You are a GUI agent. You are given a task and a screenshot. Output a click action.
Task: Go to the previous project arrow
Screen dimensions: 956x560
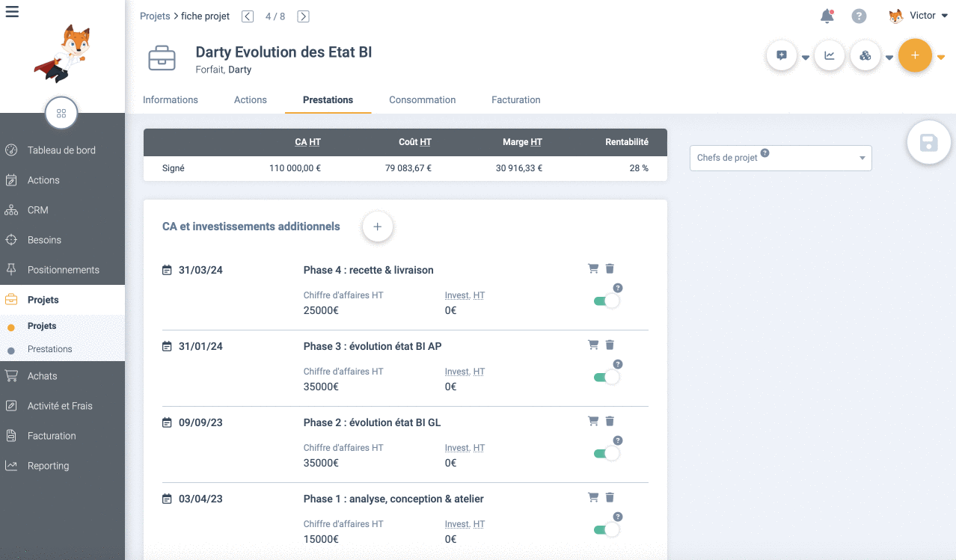(248, 16)
